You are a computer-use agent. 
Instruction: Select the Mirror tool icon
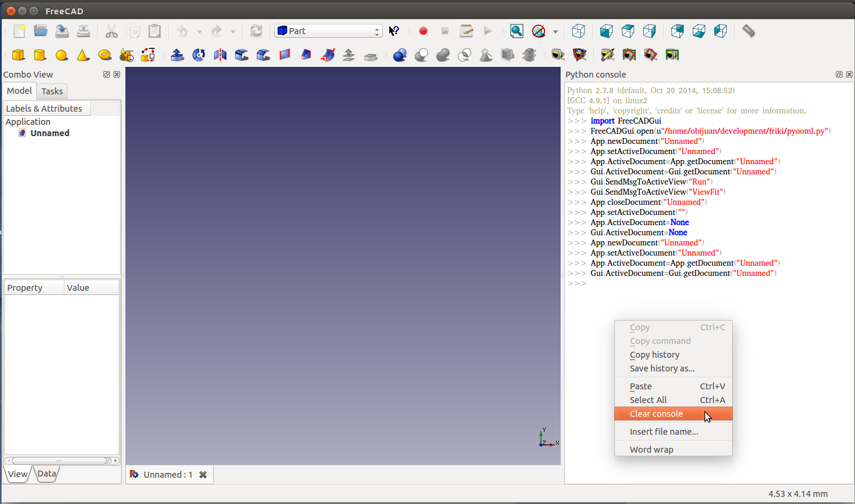220,55
